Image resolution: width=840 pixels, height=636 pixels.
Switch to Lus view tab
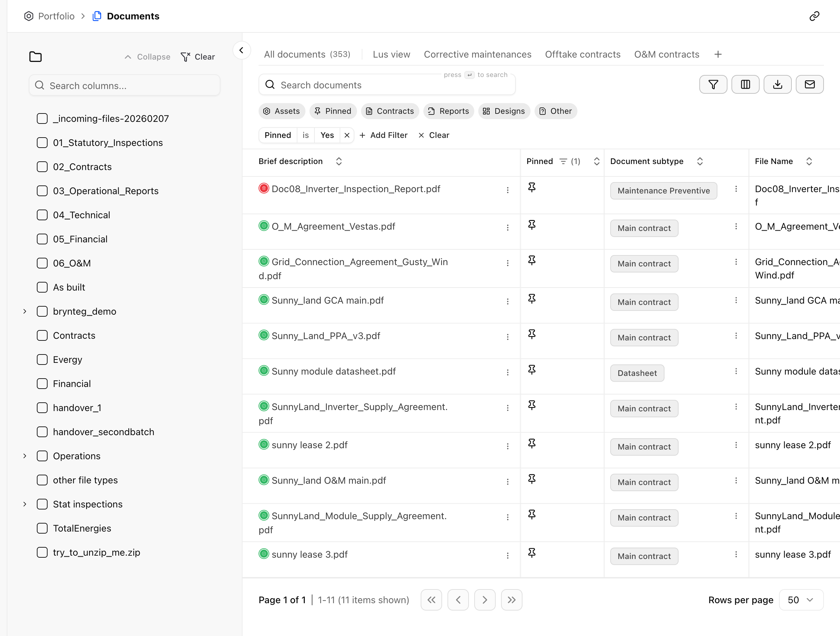[392, 54]
